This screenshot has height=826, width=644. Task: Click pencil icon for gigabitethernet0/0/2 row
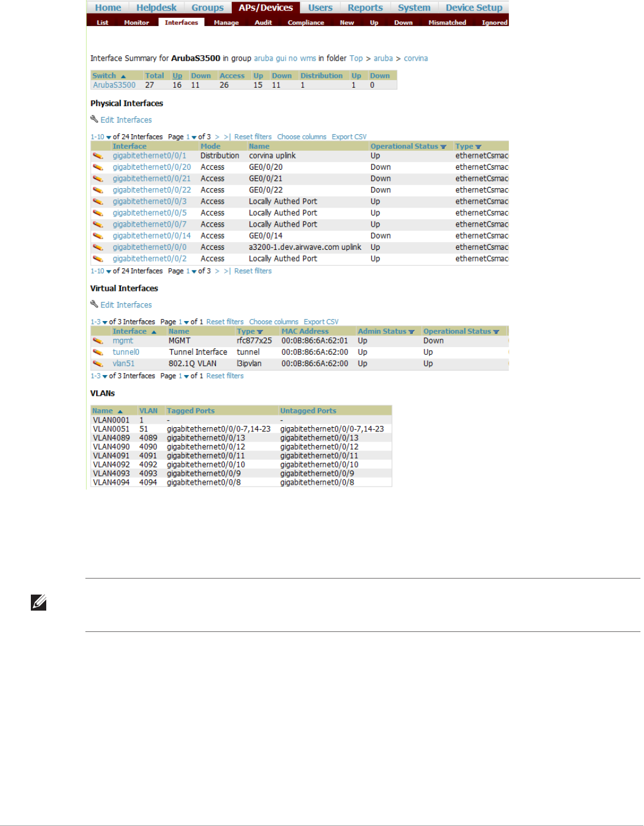coord(98,259)
